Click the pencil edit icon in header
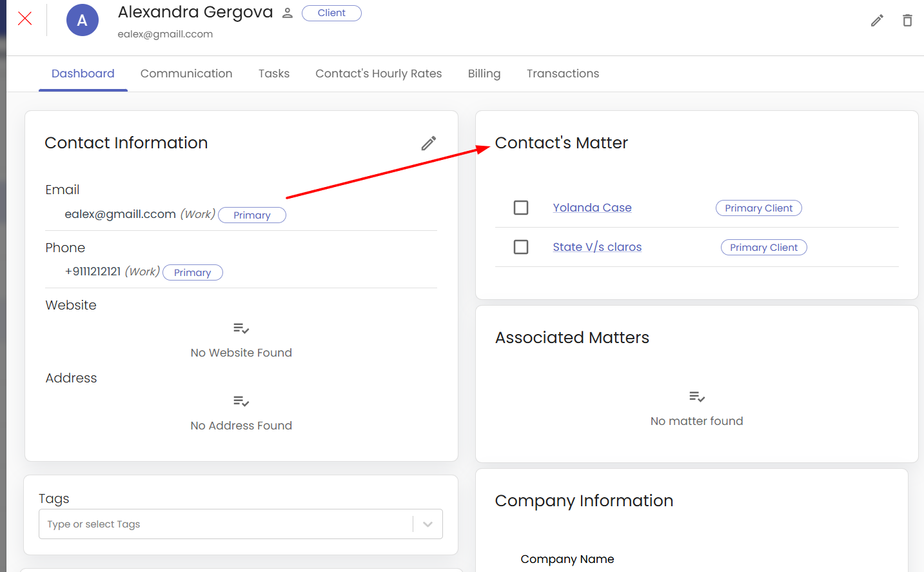Viewport: 924px width, 572px height. tap(877, 21)
